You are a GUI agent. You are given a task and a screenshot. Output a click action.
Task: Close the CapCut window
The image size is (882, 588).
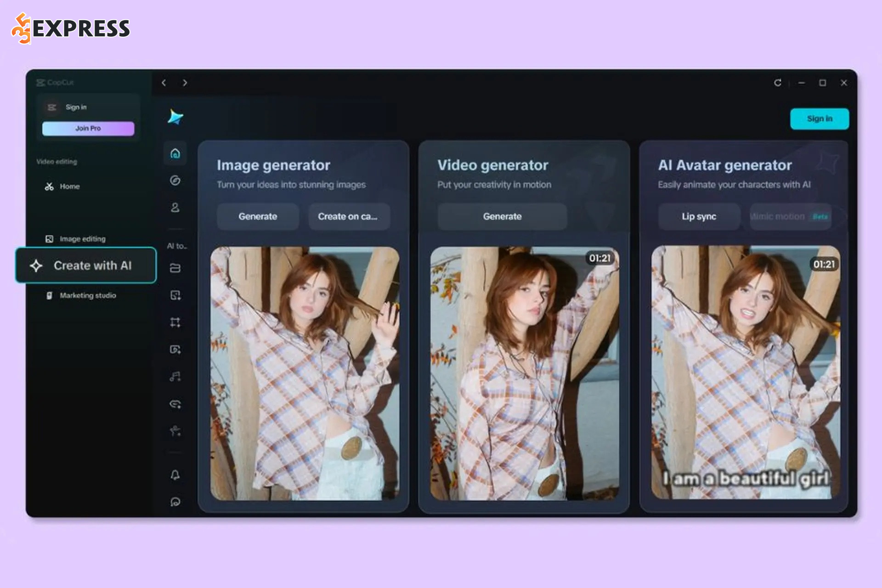pyautogui.click(x=844, y=83)
